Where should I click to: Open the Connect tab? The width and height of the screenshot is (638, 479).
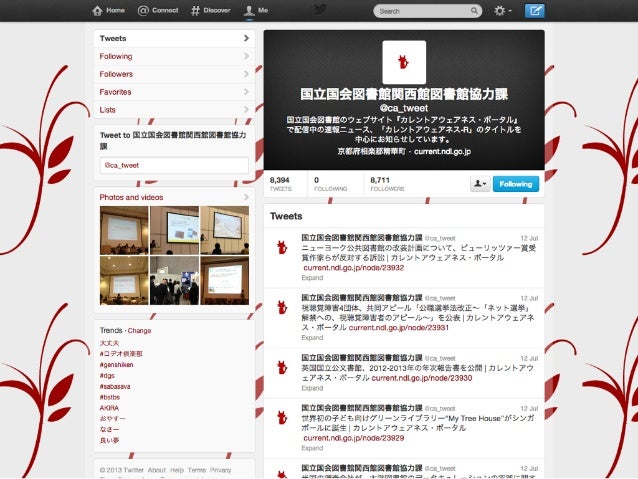coord(158,11)
